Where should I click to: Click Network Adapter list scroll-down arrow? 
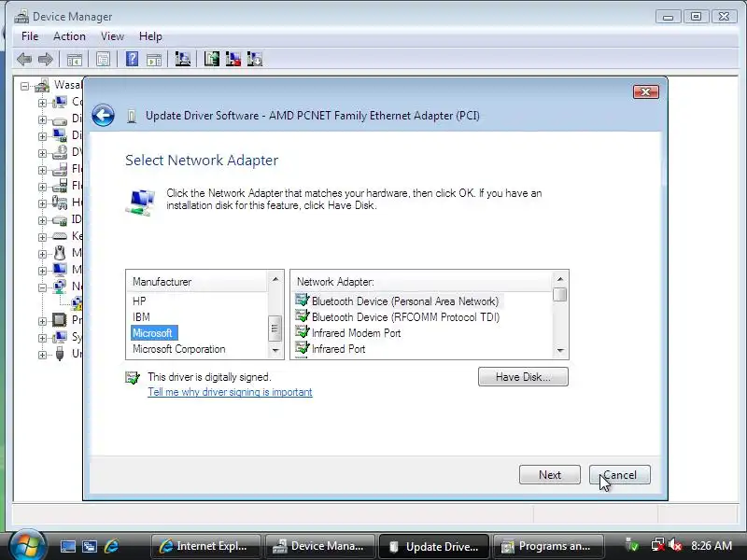560,351
